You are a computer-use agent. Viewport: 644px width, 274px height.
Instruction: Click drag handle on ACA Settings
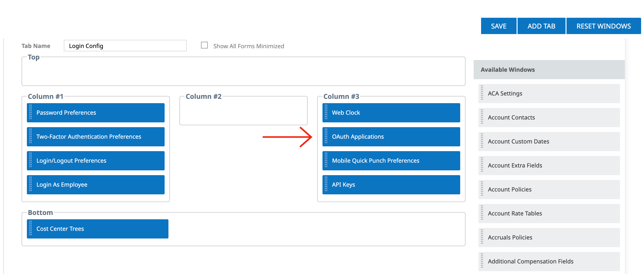coord(482,93)
